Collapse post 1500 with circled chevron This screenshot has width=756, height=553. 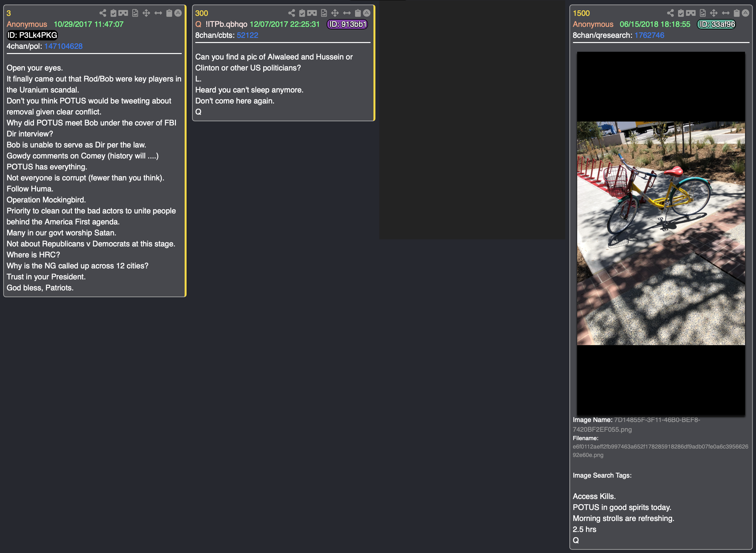pos(745,13)
